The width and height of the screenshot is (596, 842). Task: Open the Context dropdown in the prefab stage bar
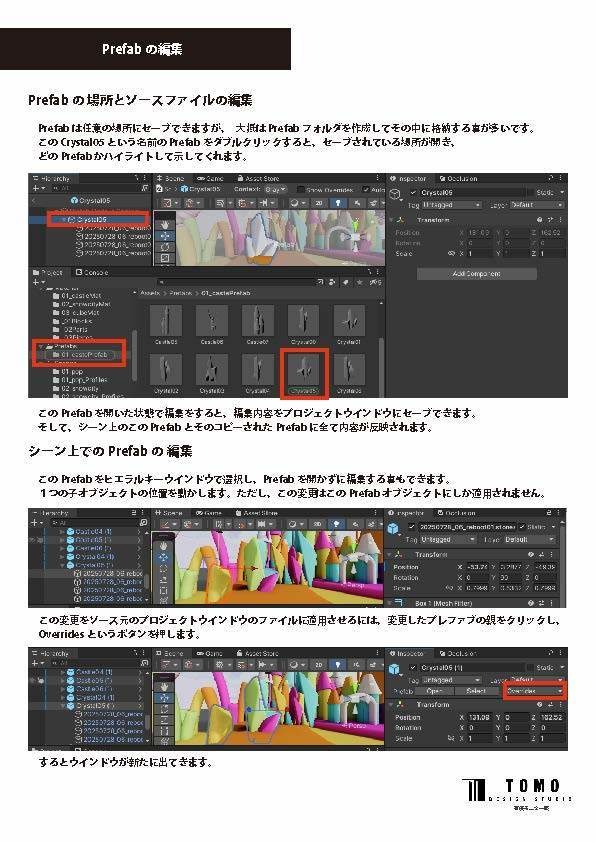click(x=277, y=190)
